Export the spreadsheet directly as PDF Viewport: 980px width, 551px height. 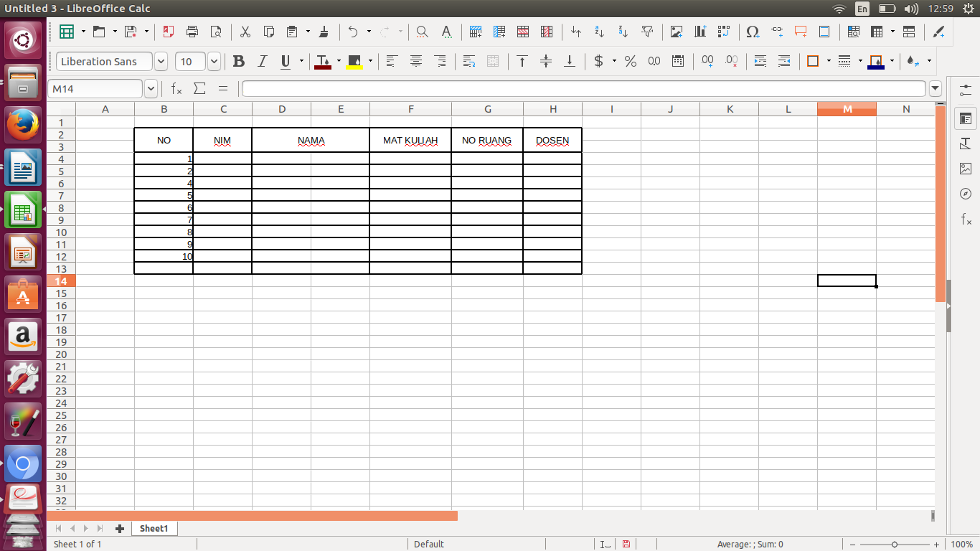(x=169, y=32)
